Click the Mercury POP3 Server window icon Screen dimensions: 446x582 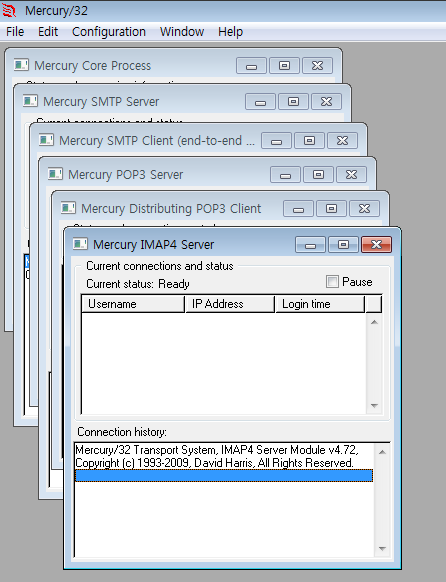55,174
